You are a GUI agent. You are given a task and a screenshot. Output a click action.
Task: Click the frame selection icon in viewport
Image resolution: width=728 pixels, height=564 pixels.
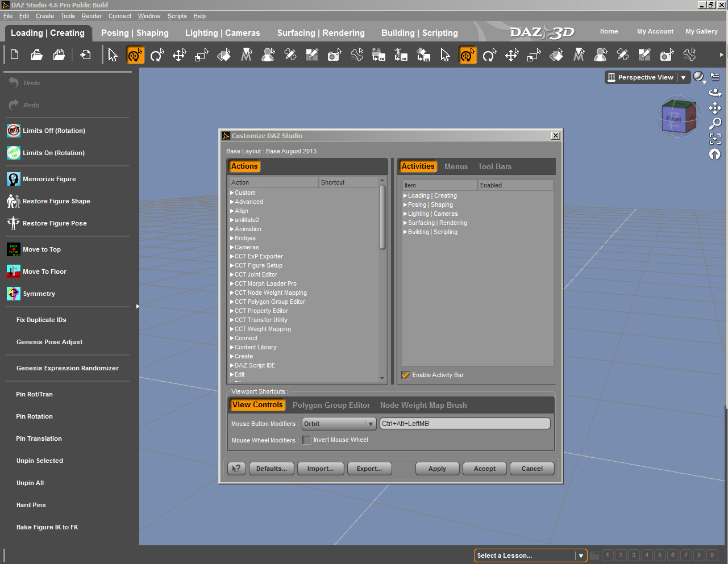pos(715,139)
